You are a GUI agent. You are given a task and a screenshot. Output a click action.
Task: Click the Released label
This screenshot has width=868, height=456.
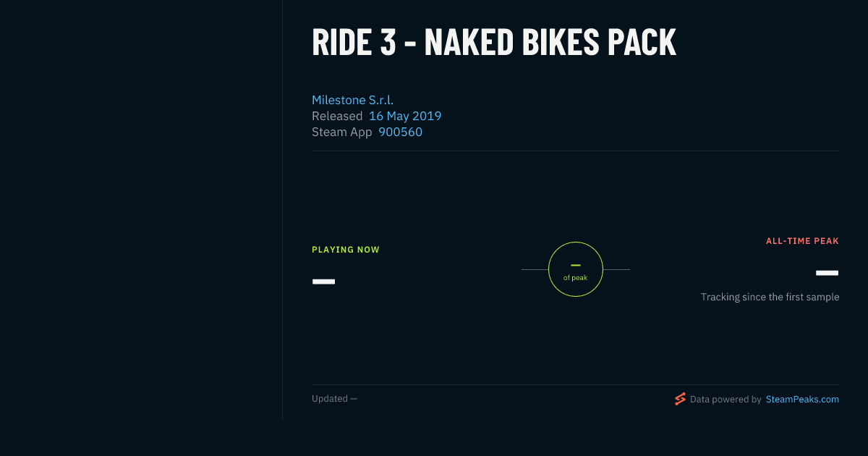click(337, 116)
